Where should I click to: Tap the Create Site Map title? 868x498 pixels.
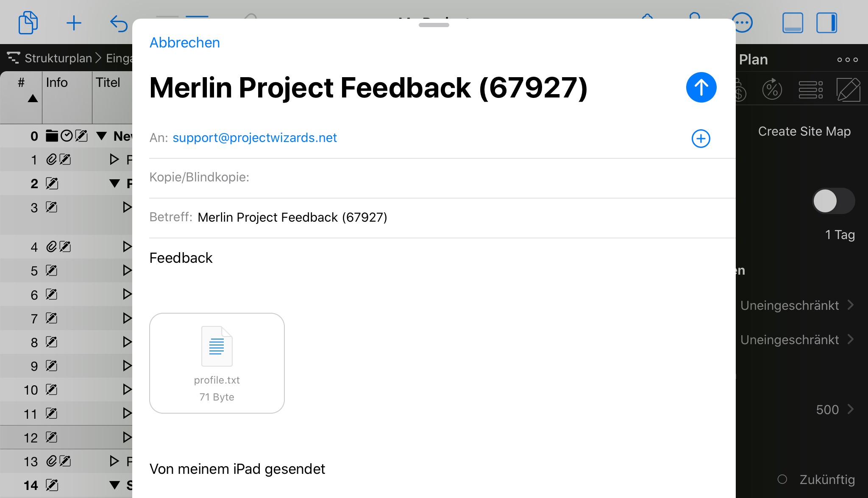804,131
